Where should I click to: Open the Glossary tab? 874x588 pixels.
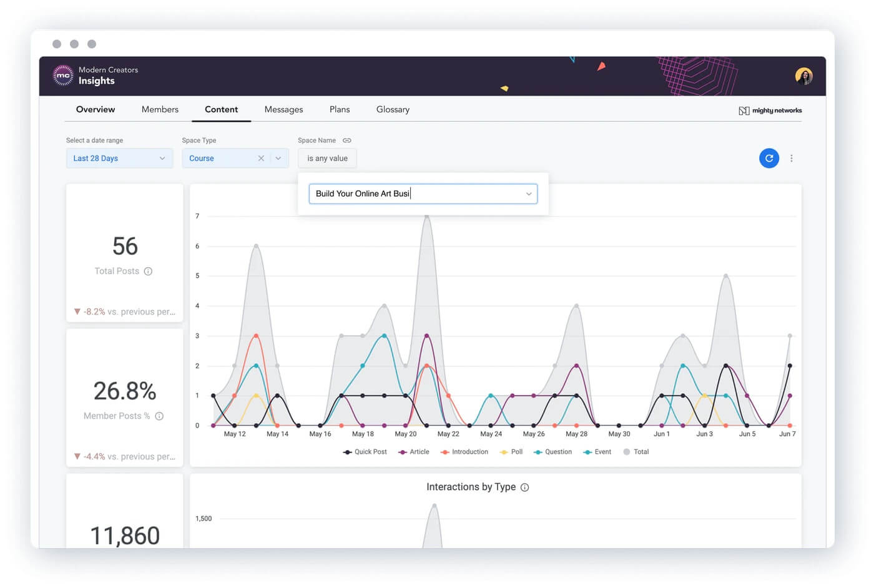(x=393, y=109)
